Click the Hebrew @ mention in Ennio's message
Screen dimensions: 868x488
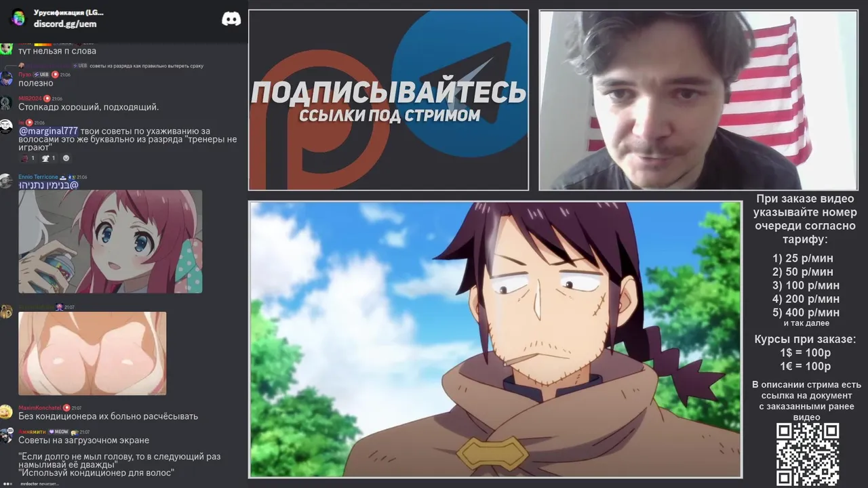[48, 185]
